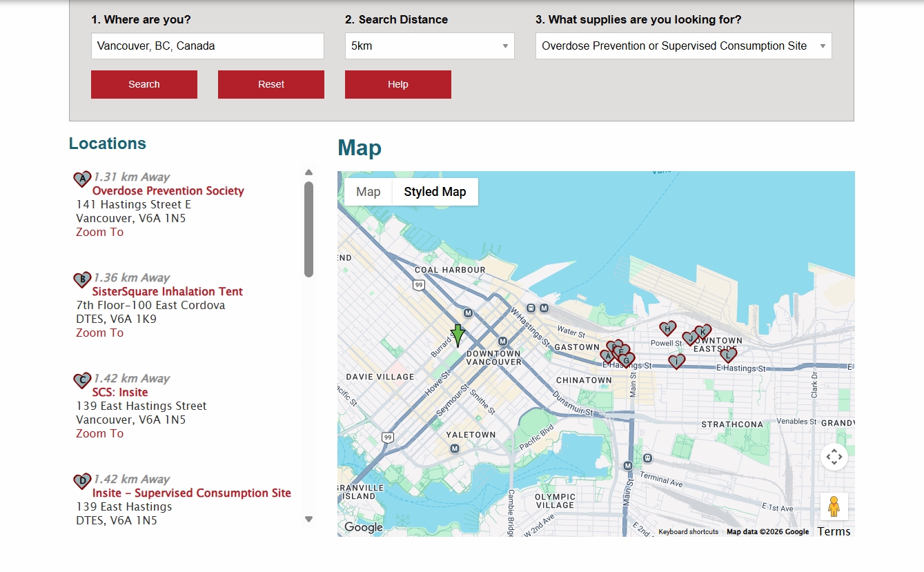Select map heart marker J on the map
Screen dimensions: 924x572
coord(690,338)
